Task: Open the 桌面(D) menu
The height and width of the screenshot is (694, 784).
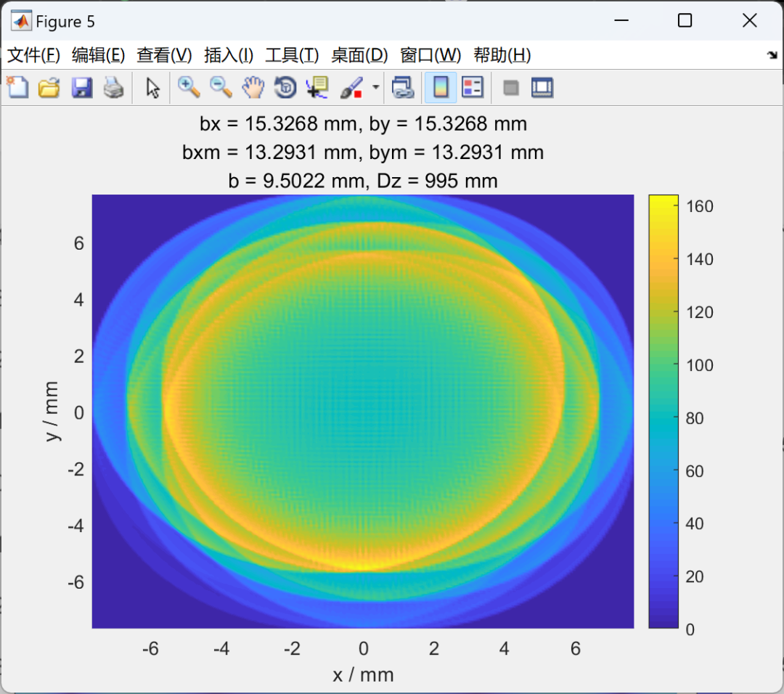Action: coord(359,55)
